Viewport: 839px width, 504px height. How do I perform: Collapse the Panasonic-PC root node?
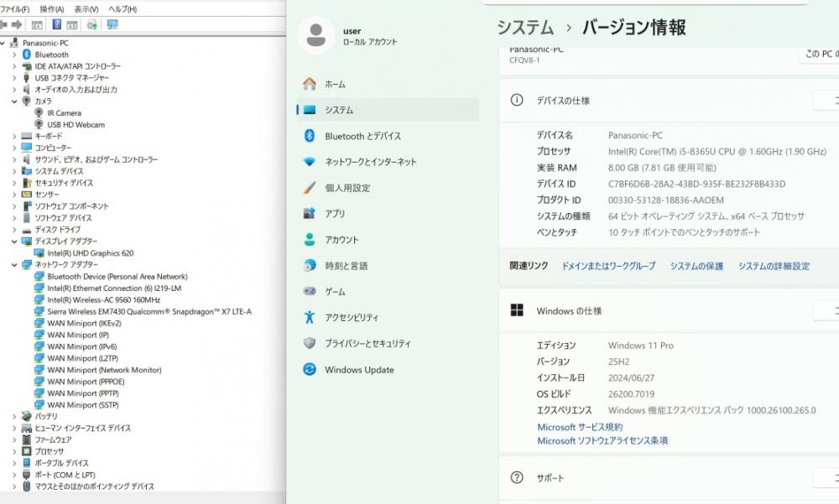point(3,43)
